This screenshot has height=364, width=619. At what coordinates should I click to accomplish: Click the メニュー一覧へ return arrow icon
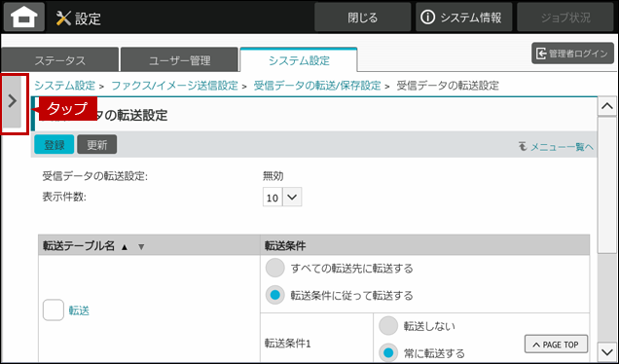coord(523,146)
